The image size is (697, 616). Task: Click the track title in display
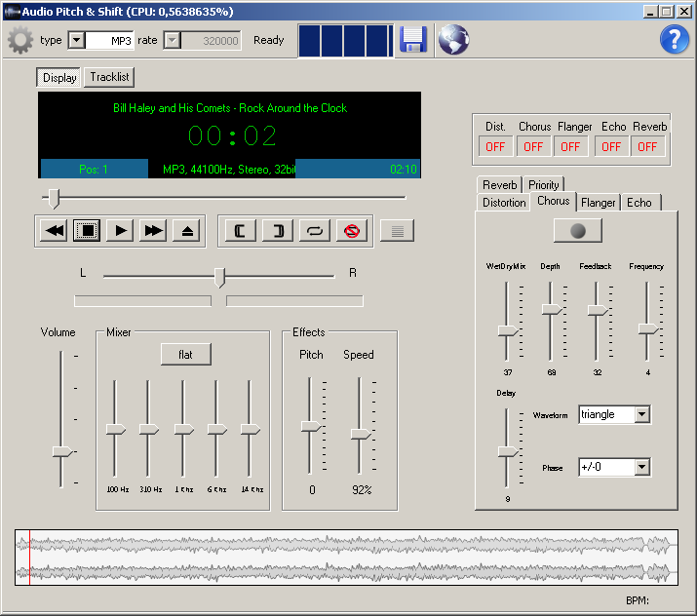coord(230,108)
